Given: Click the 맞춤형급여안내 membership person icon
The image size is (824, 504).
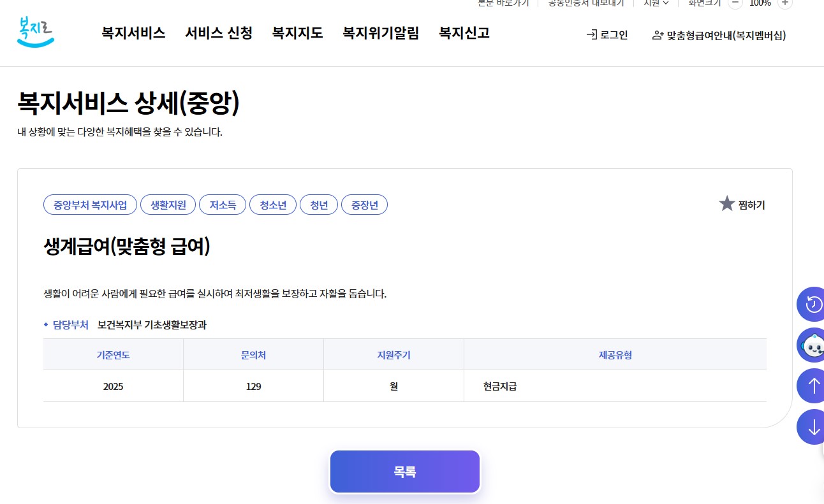Looking at the screenshot, I should (x=658, y=36).
